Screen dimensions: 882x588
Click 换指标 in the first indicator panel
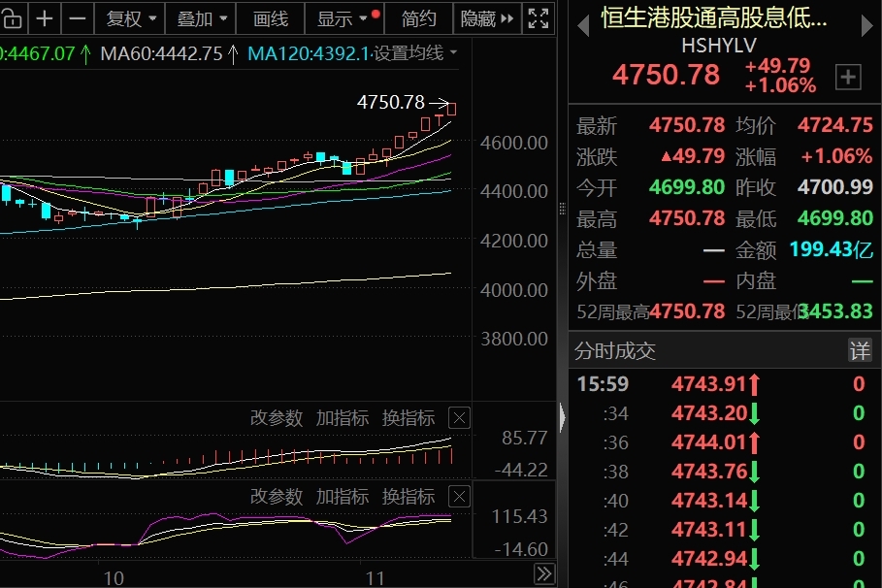[x=408, y=418]
